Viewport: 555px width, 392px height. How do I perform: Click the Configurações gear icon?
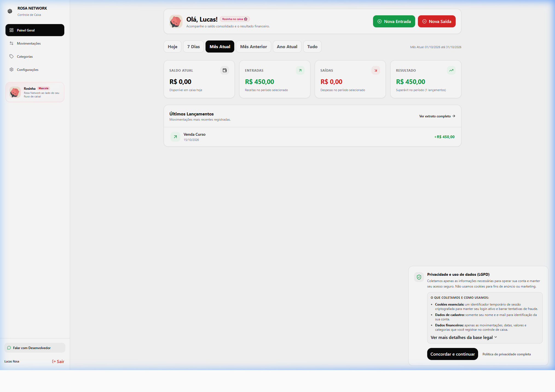click(x=11, y=69)
